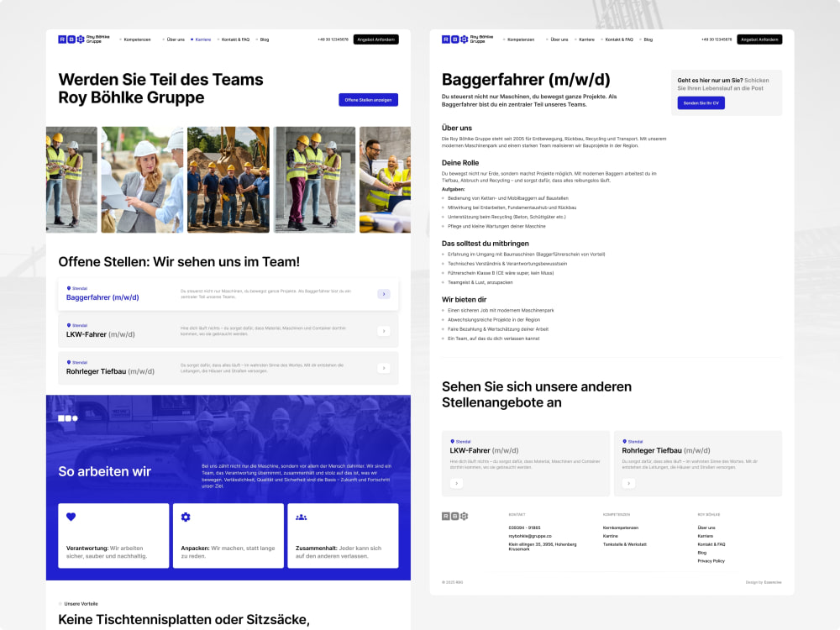Click the Design by credit in footer
This screenshot has width=840, height=630.
[x=764, y=582]
